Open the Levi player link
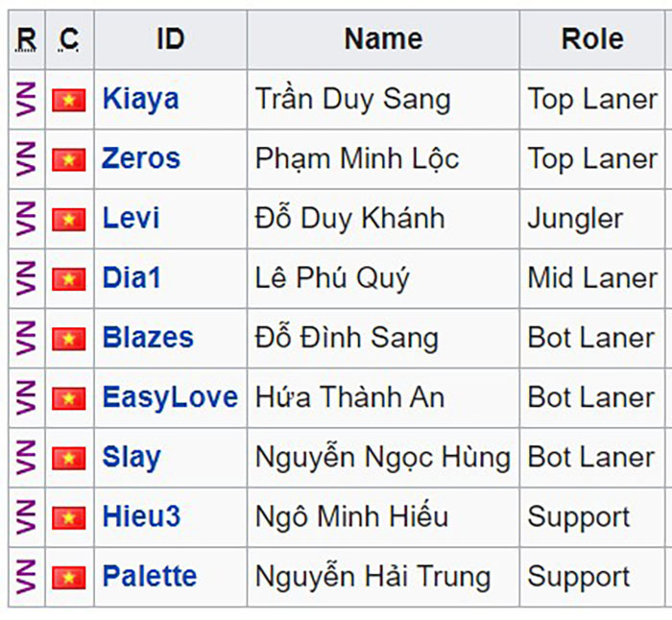672x620 pixels. pos(131,218)
